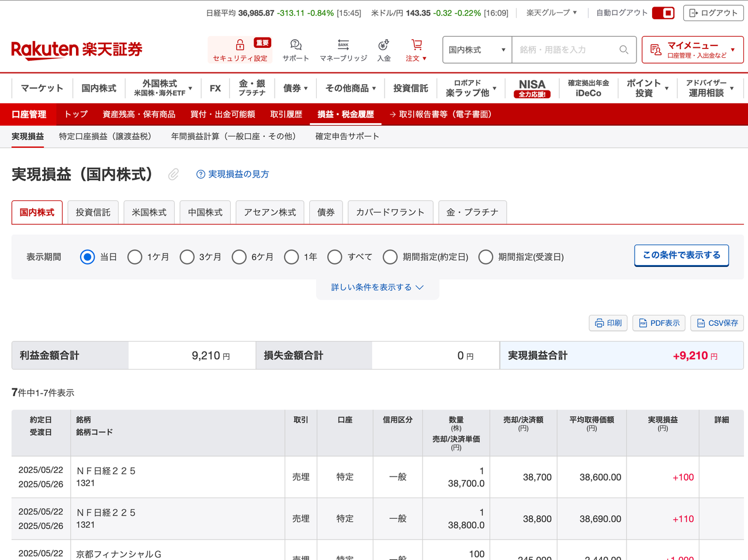This screenshot has height=560, width=748.
Task: Open the 実現損益の見方 help link
Action: pyautogui.click(x=232, y=174)
